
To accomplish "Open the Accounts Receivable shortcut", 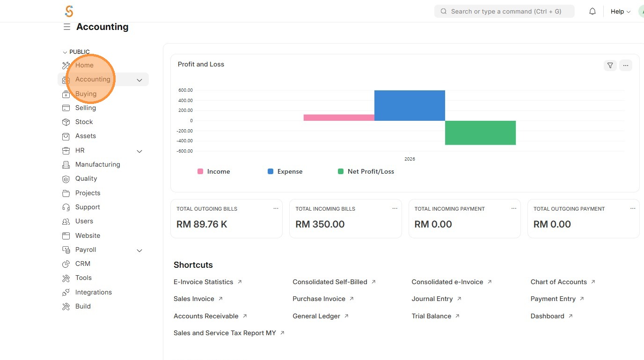I will pyautogui.click(x=210, y=316).
